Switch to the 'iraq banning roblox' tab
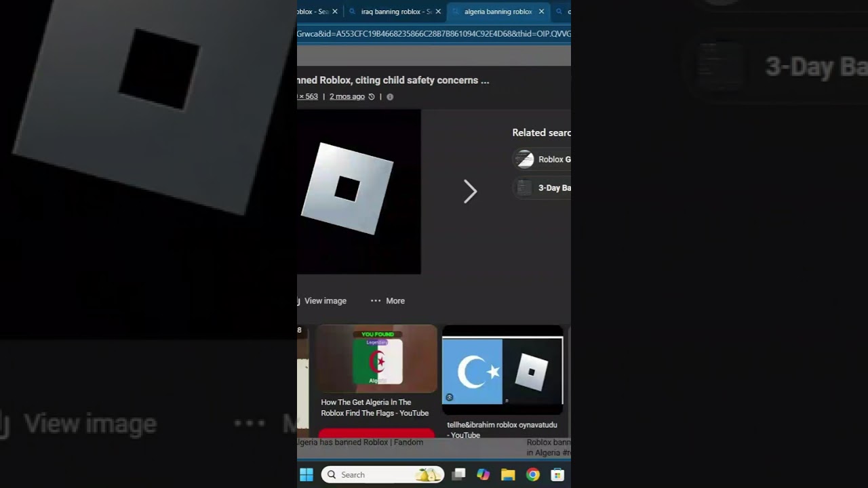Screen dimensions: 868x488 [x=396, y=12]
